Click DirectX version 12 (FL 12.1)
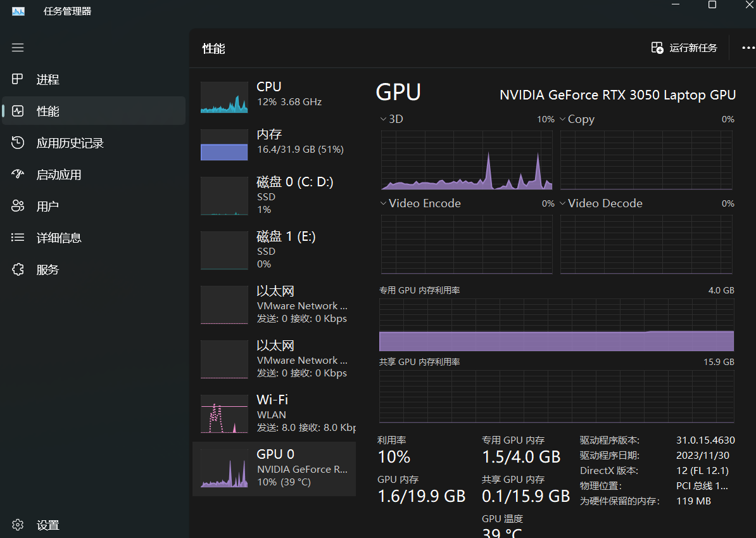 point(702,470)
